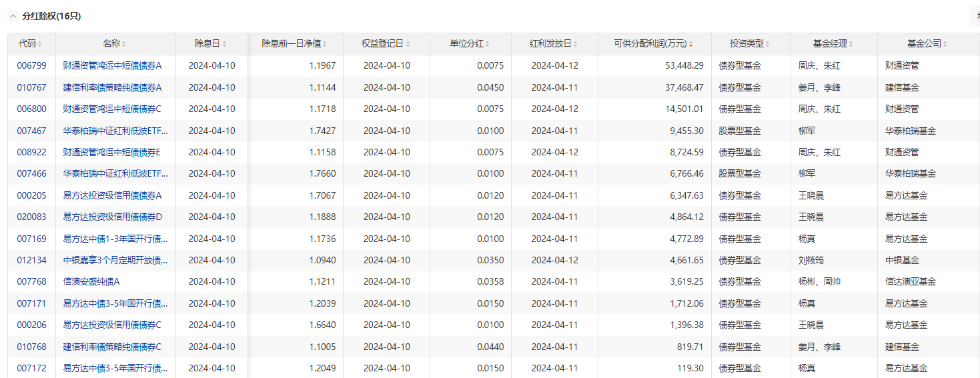980x378 pixels.
Task: Click the sort icon beside 投资类型
Action: tap(769, 44)
